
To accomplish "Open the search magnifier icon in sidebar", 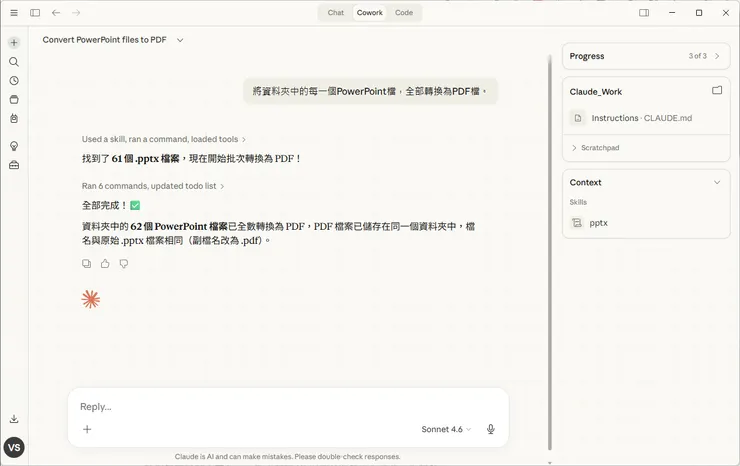I will (x=14, y=62).
